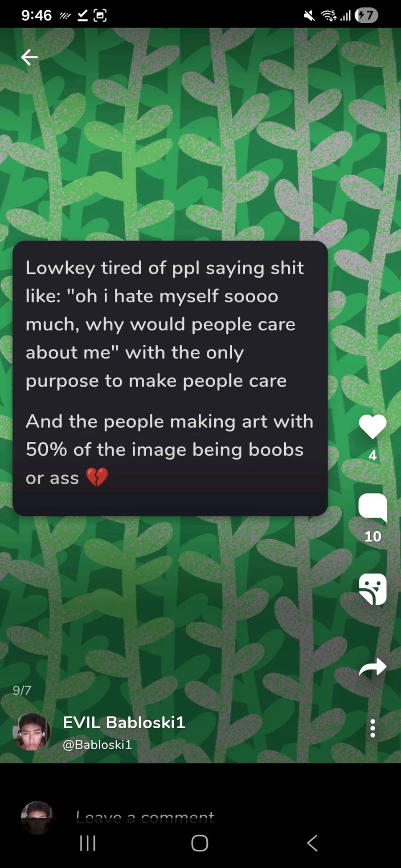The width and height of the screenshot is (401, 868).
Task: Share the post with the arrow icon
Action: pos(372,667)
